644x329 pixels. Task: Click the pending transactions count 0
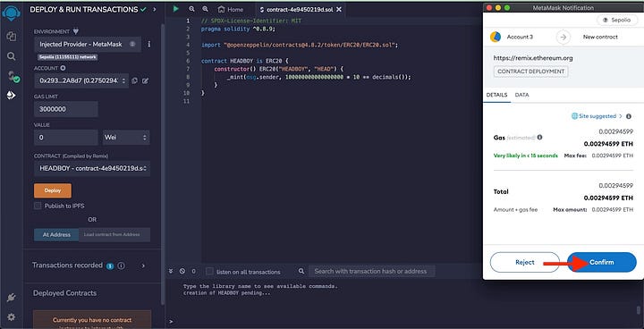click(x=194, y=272)
